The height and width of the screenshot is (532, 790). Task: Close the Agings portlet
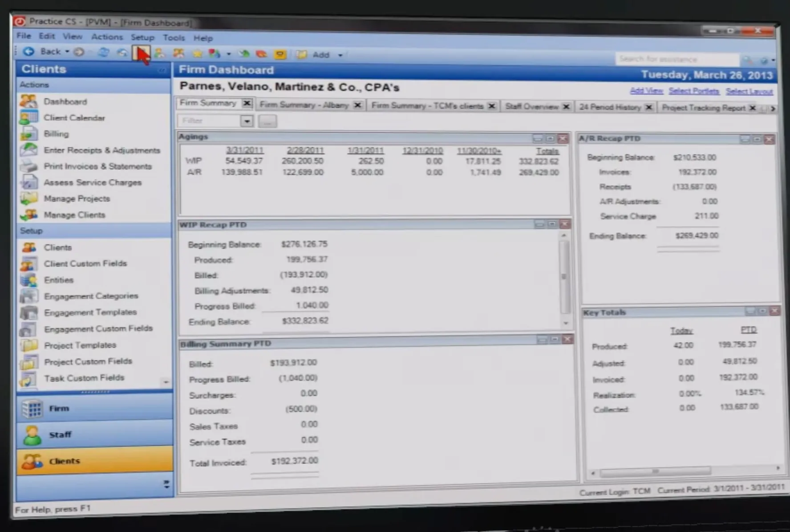pyautogui.click(x=563, y=138)
